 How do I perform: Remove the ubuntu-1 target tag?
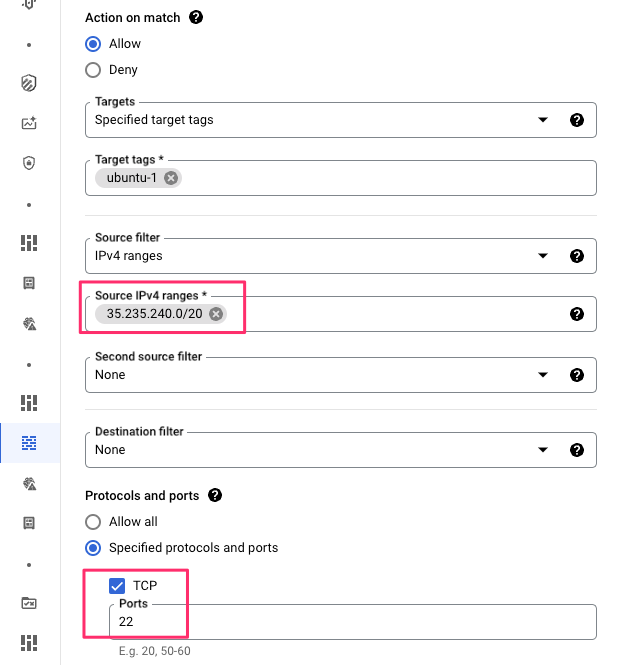pyautogui.click(x=171, y=178)
